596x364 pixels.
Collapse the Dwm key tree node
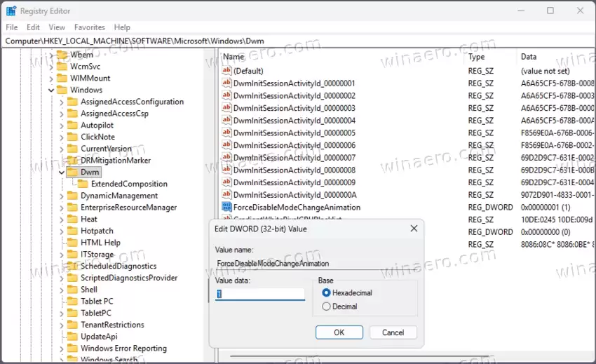62,173
